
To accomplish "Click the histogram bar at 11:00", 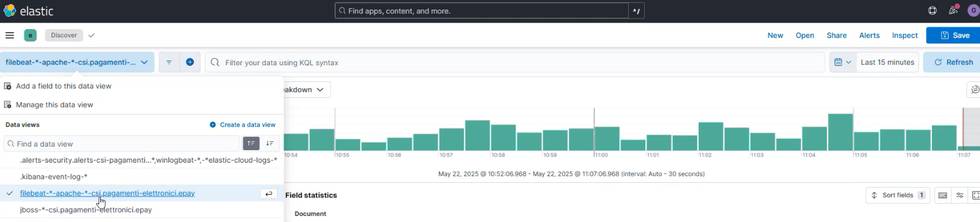I will point(607,138).
